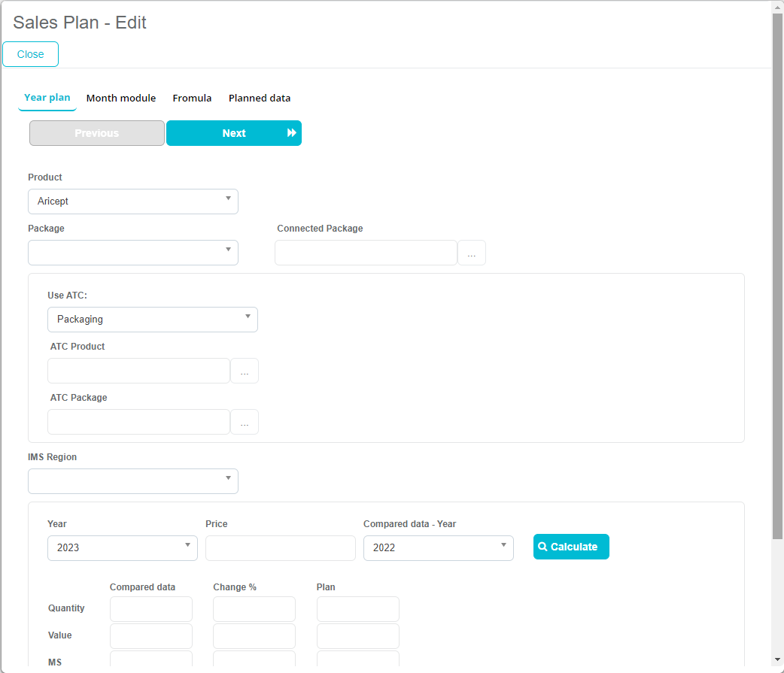784x673 pixels.
Task: Expand the Package dropdown
Action: 133,253
